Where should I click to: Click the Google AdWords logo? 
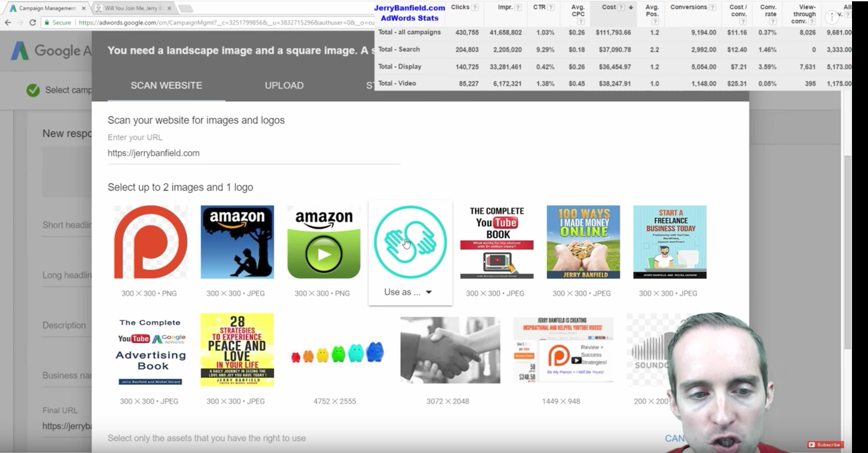coord(51,51)
